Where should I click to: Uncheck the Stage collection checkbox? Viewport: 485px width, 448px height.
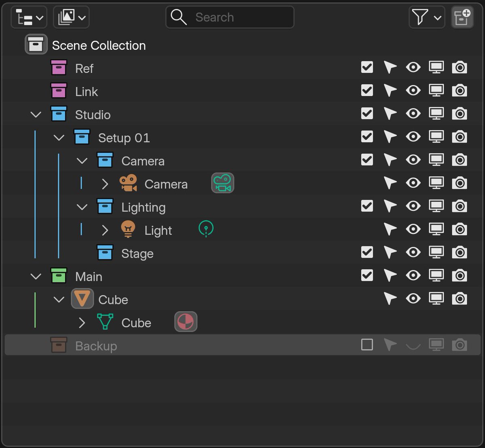(x=367, y=252)
